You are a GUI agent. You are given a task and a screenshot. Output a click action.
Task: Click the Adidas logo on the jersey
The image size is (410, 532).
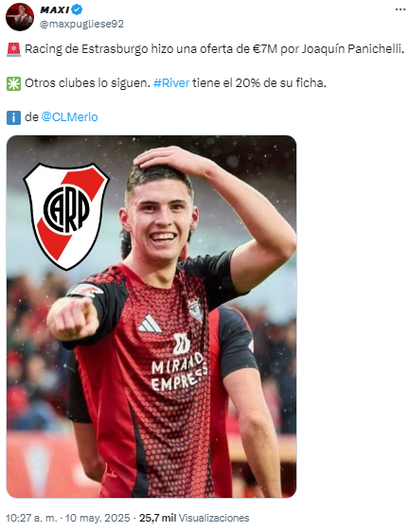[x=150, y=325]
